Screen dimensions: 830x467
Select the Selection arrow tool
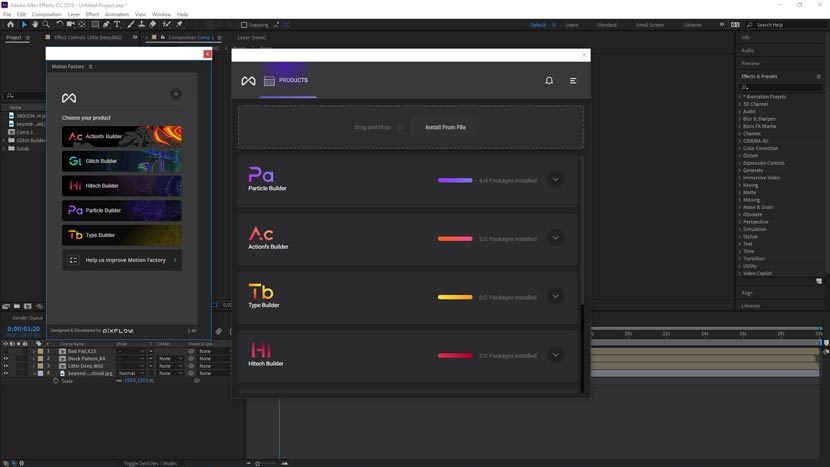click(x=24, y=24)
